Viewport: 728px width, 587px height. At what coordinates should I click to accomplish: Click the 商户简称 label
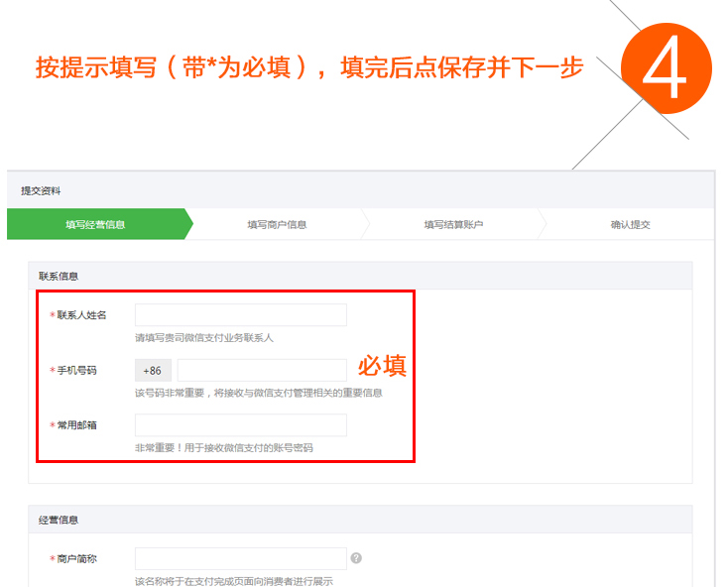76,558
